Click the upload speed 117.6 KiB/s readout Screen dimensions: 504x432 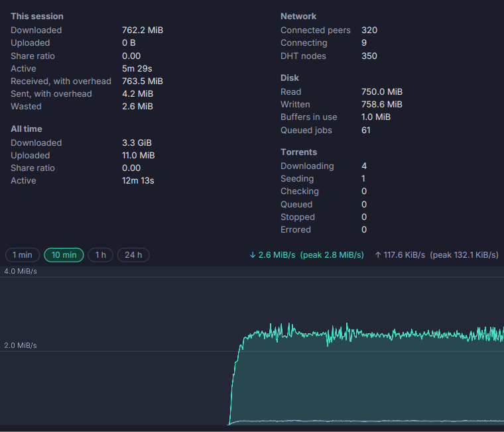pos(400,255)
